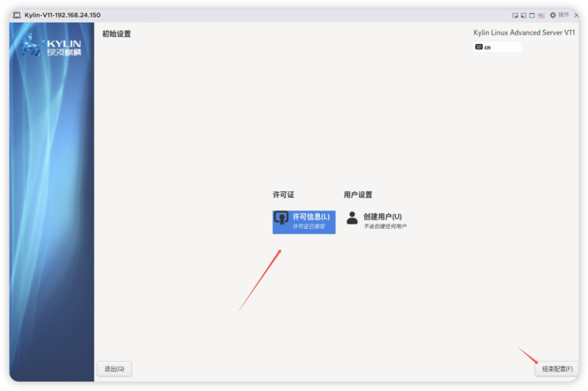Select the cn keyboard layout indicator
This screenshot has height=391, width=588.
pos(498,47)
